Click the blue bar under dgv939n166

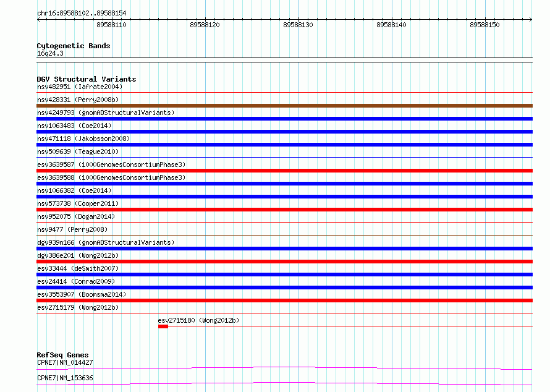click(284, 249)
